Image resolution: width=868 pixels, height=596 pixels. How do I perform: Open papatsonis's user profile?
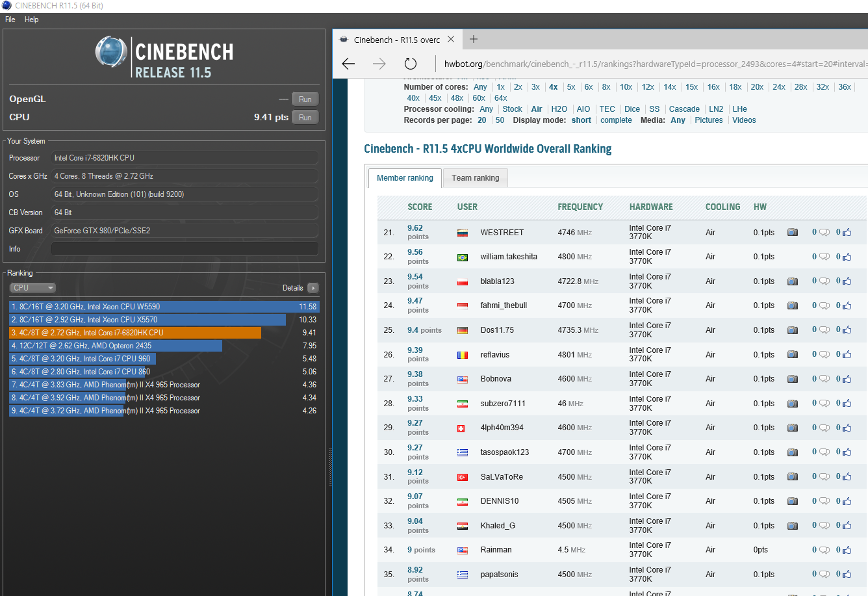500,575
